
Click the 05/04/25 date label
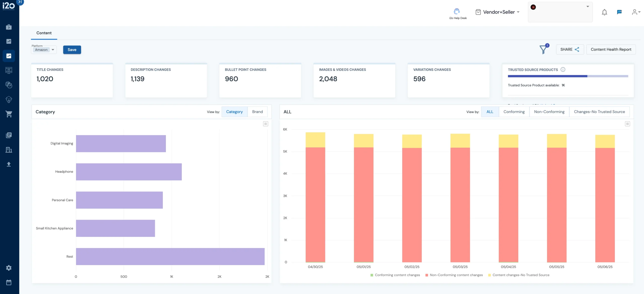508,267
